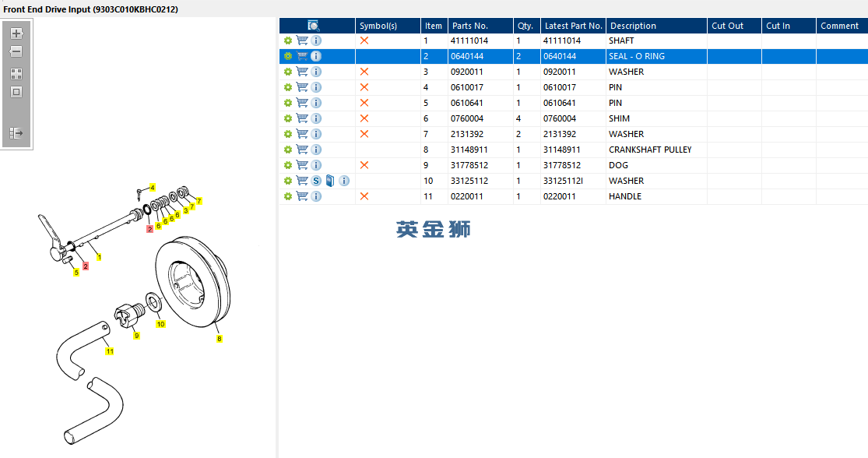Zoom out of the parts diagram
Screen dimensions: 868x458
(16, 51)
